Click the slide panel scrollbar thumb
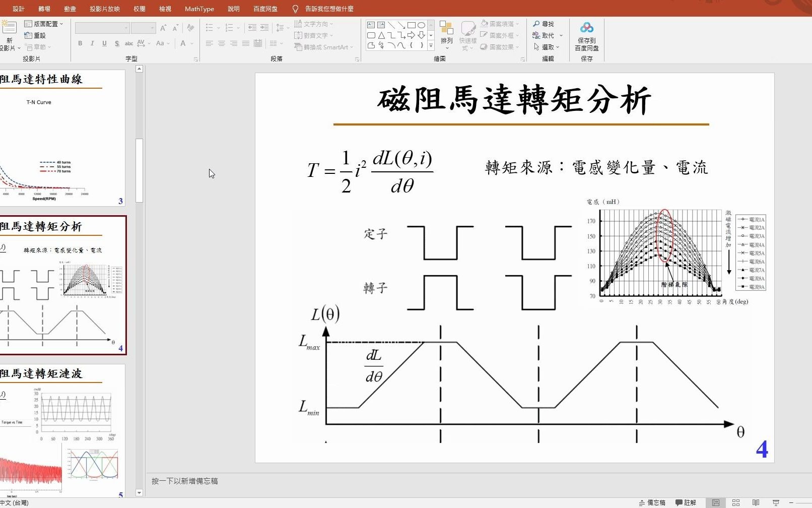This screenshot has width=812, height=508. pyautogui.click(x=140, y=170)
